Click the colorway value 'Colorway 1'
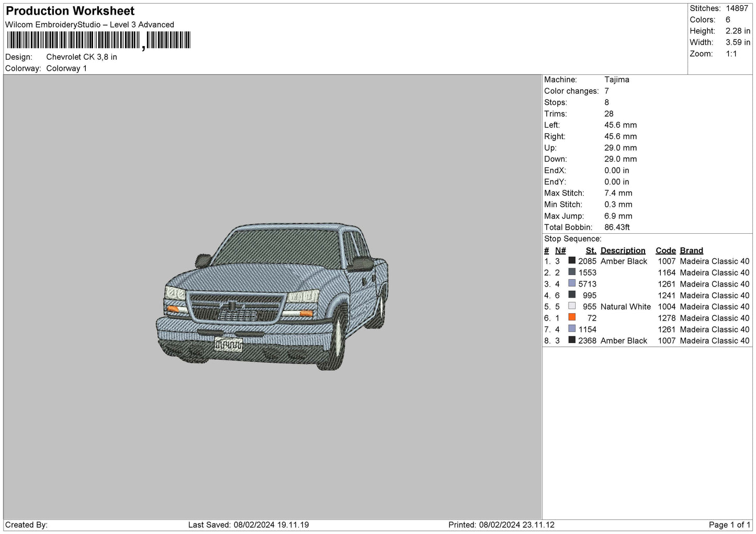 pos(66,69)
